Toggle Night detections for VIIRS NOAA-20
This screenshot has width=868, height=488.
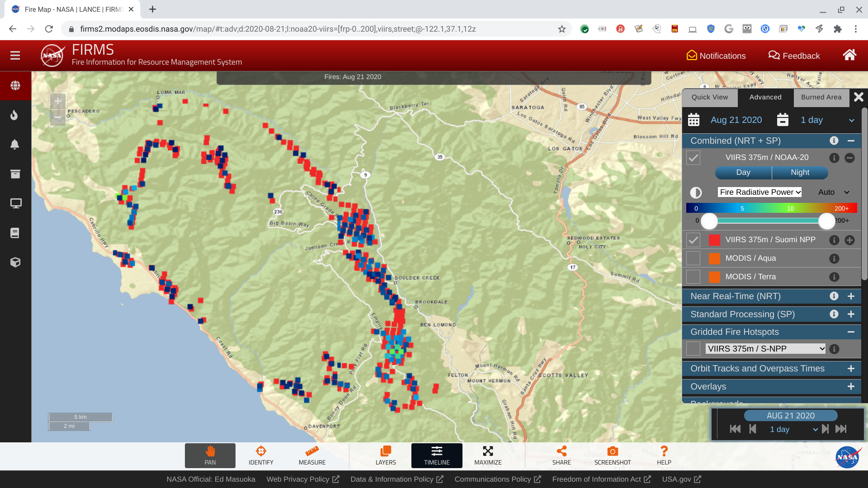click(x=800, y=173)
